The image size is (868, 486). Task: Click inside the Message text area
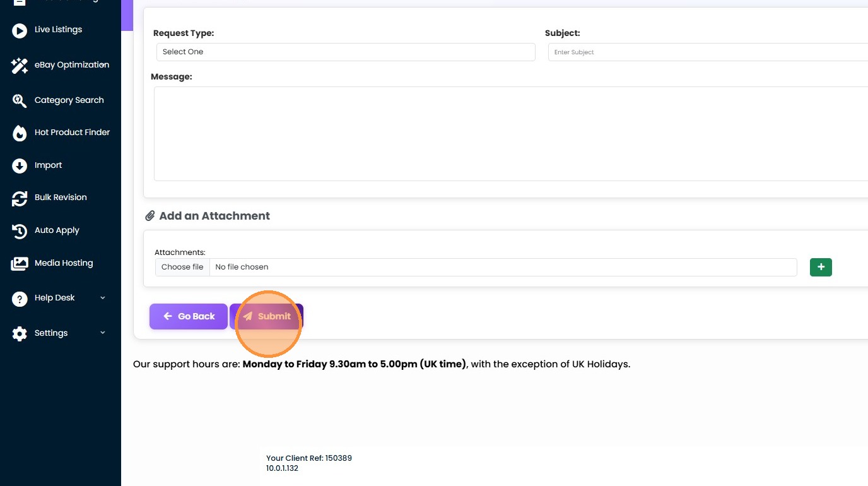click(511, 134)
